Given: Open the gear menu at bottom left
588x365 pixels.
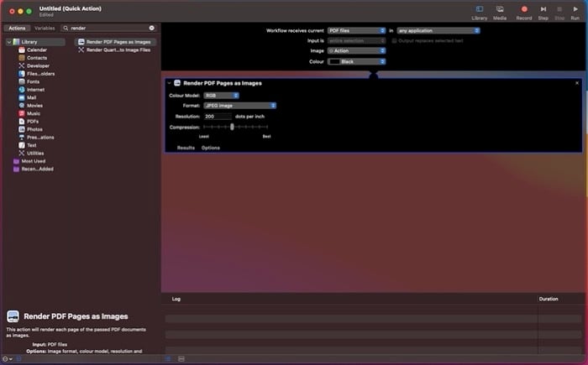Looking at the screenshot, I should pyautogui.click(x=7, y=359).
